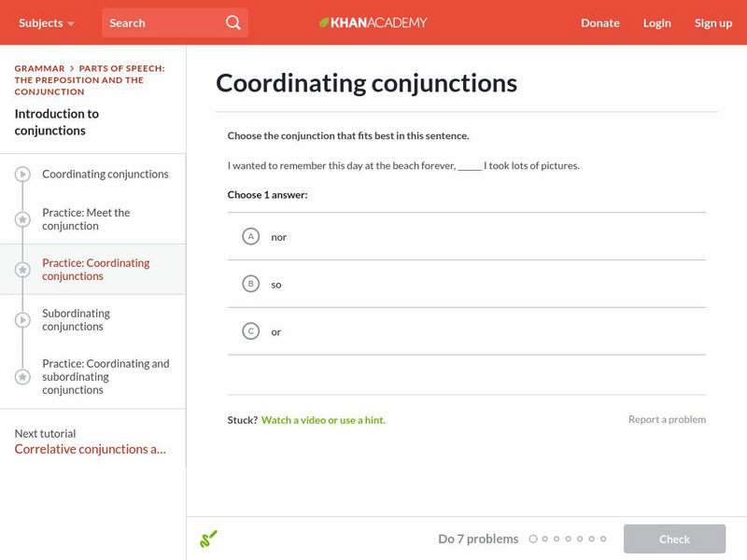Click the first problem progress dot
Screen dimensions: 747x560
[x=533, y=539]
